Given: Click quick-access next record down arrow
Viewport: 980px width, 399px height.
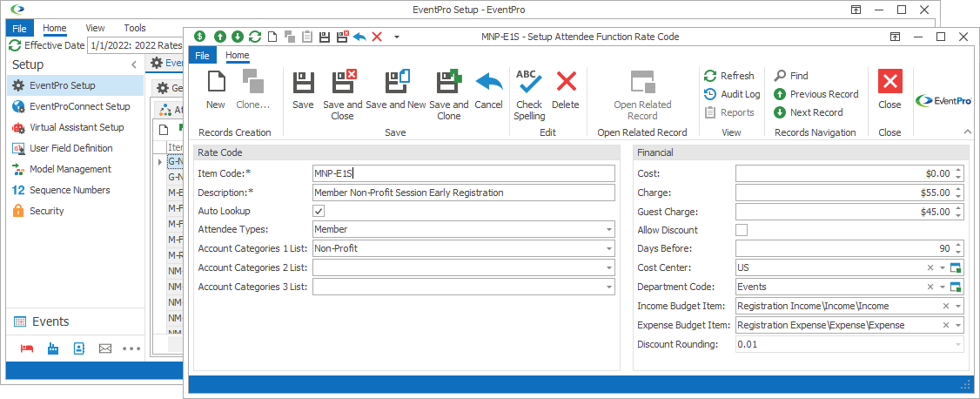Looking at the screenshot, I should click(238, 37).
